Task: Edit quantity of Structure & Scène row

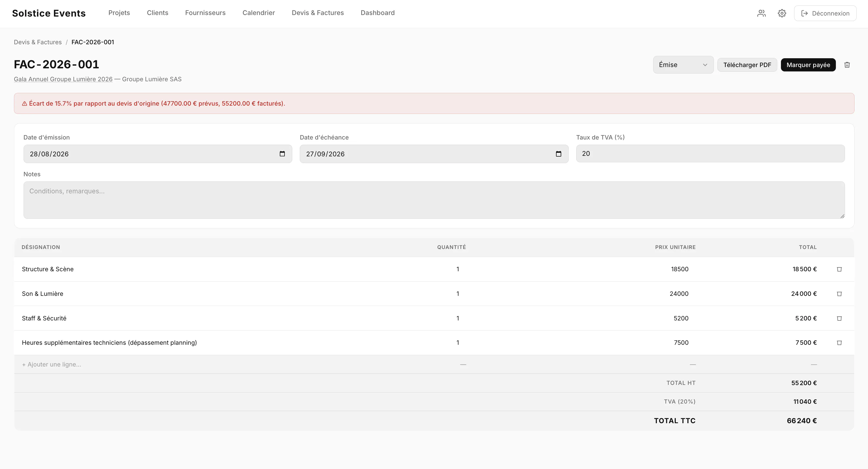Action: 458,269
